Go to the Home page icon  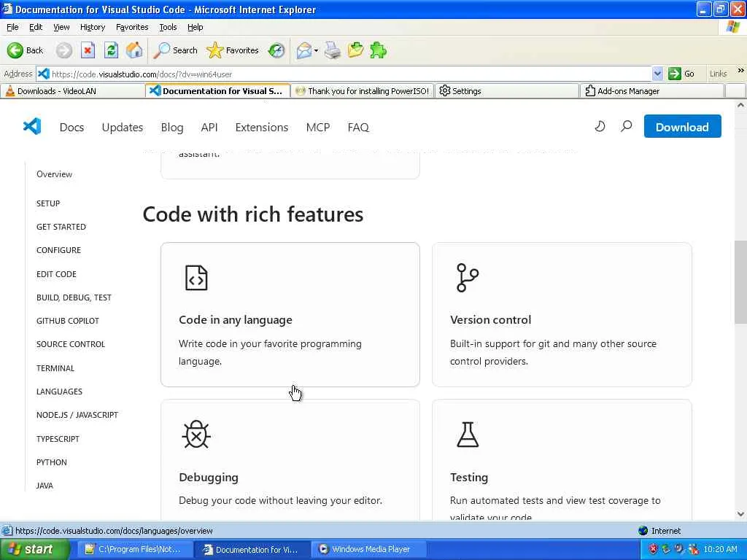[x=134, y=50]
